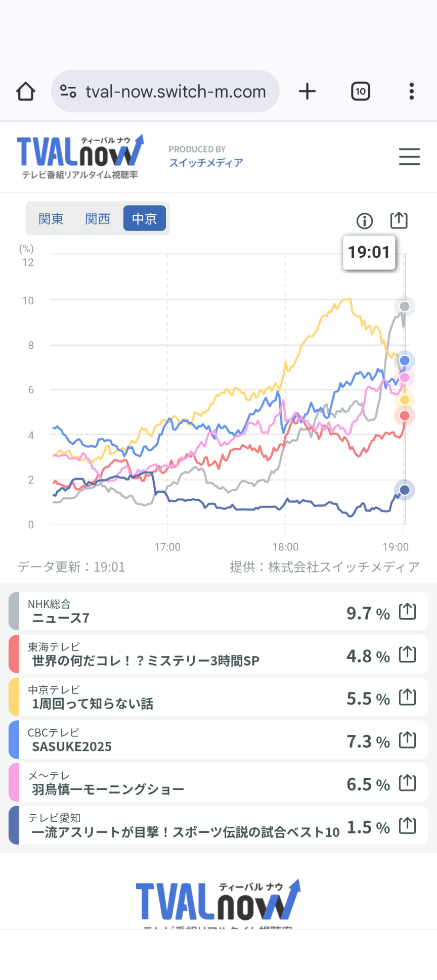This screenshot has width=437, height=980.
Task: Open the chart information icon
Action: [365, 221]
